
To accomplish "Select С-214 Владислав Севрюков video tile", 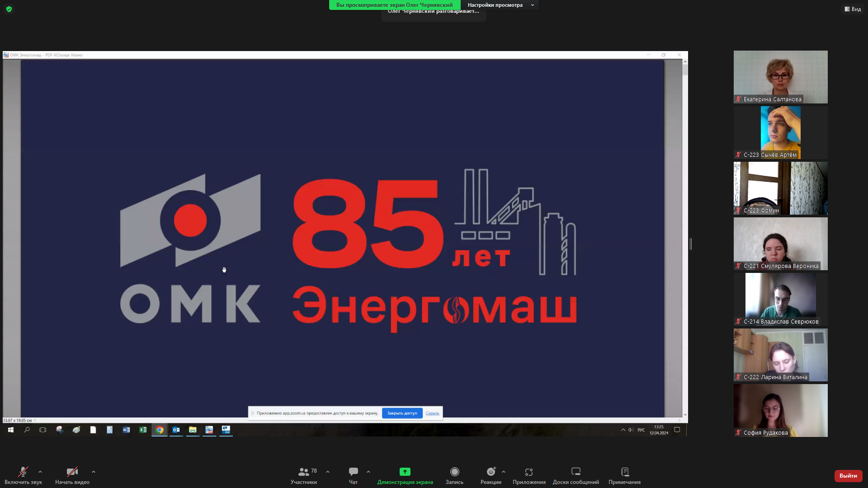I will [x=780, y=299].
